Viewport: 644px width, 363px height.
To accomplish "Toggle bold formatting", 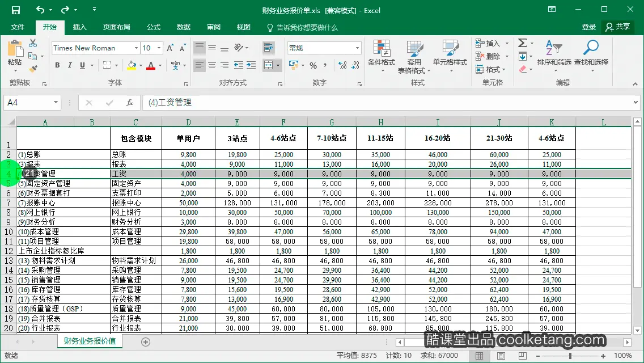I will click(x=57, y=65).
